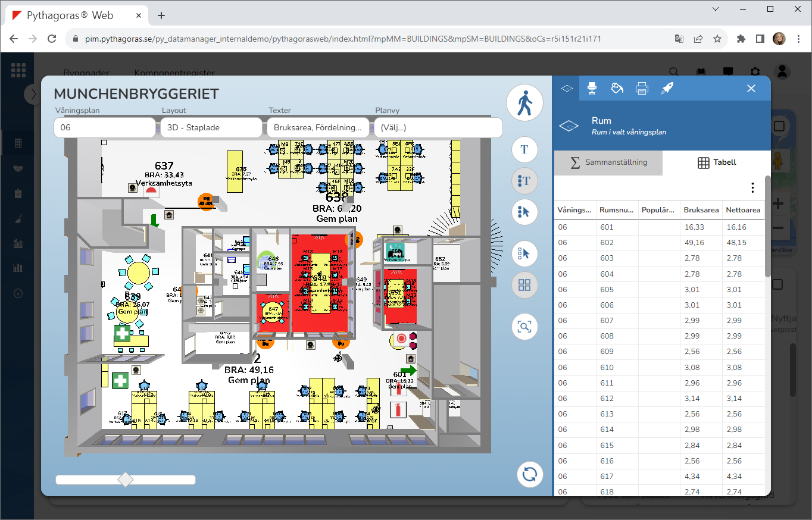The image size is (812, 520).
Task: Click the T text tool button
Action: coord(524,149)
